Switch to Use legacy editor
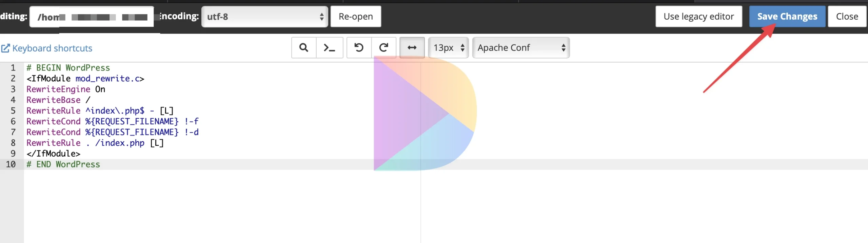 [699, 17]
